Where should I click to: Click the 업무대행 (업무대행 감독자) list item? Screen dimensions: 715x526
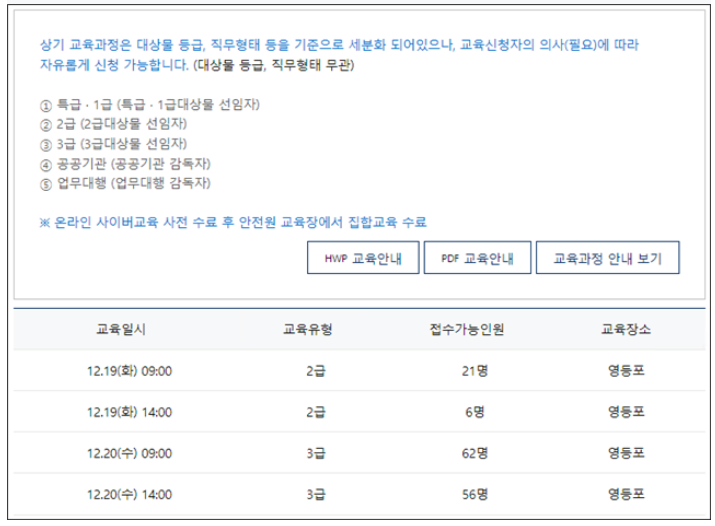pyautogui.click(x=125, y=183)
